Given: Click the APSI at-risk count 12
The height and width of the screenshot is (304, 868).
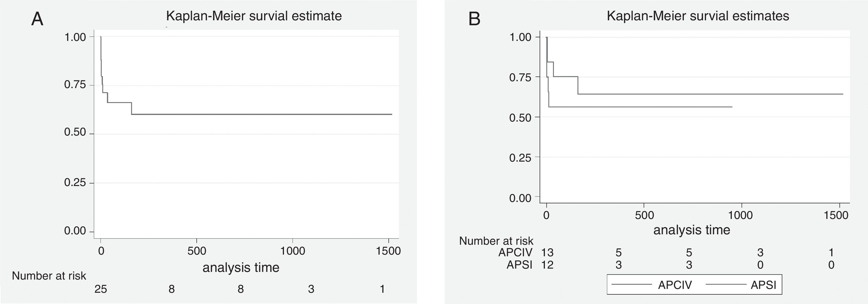Looking at the screenshot, I should (547, 265).
